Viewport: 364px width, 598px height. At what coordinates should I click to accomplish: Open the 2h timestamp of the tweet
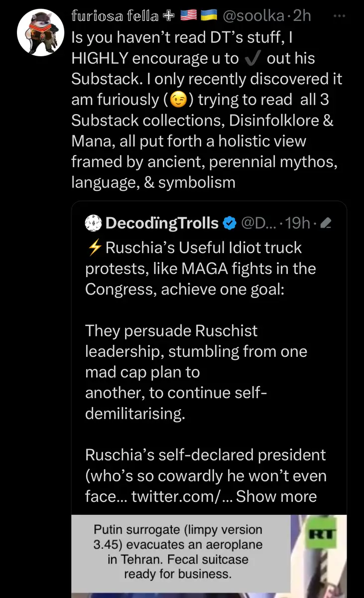point(302,16)
